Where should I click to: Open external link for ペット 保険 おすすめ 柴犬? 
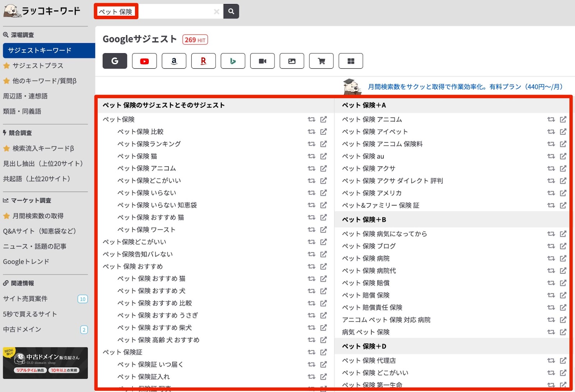click(x=323, y=327)
